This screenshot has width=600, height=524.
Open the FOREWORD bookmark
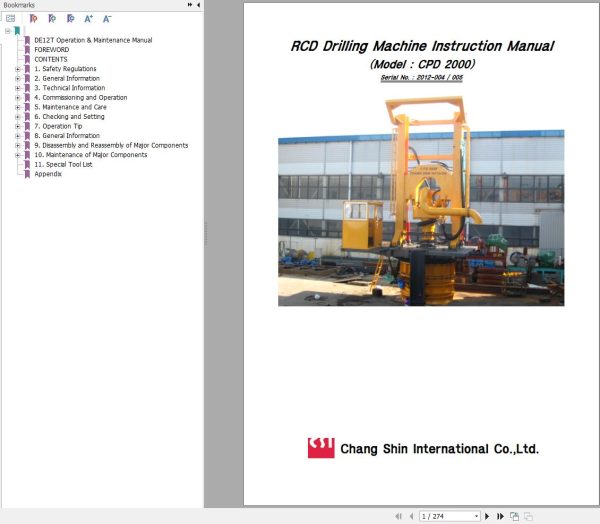coord(52,50)
